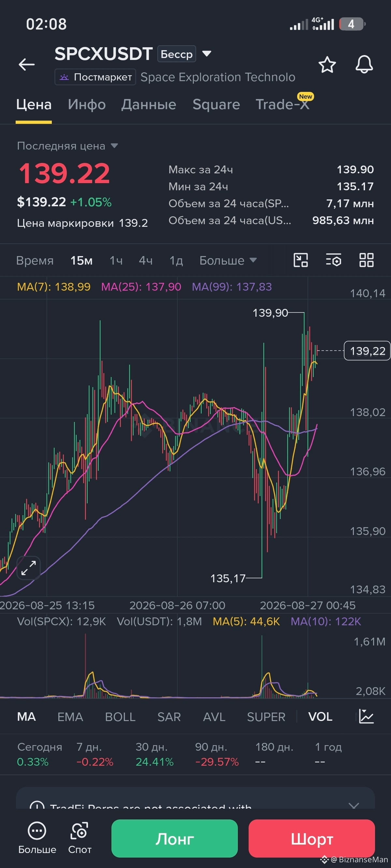Screen dimensions: 391x868
Task: Open indicators chart icon beside VOL
Action: 366,716
